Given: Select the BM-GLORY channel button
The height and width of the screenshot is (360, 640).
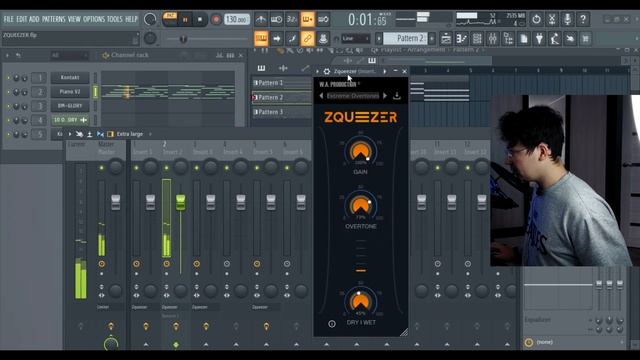Looking at the screenshot, I should pos(70,106).
